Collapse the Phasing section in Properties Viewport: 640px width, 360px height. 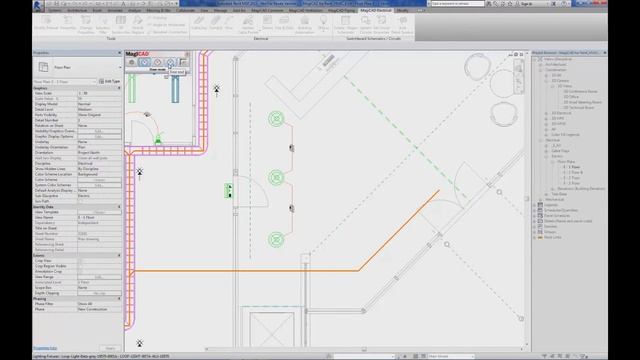coord(119,299)
